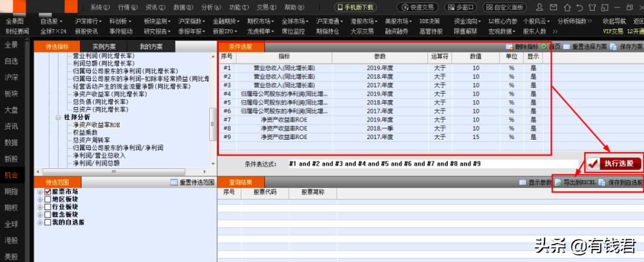Open the 数据 menu
644x262 pixels.
point(183,7)
